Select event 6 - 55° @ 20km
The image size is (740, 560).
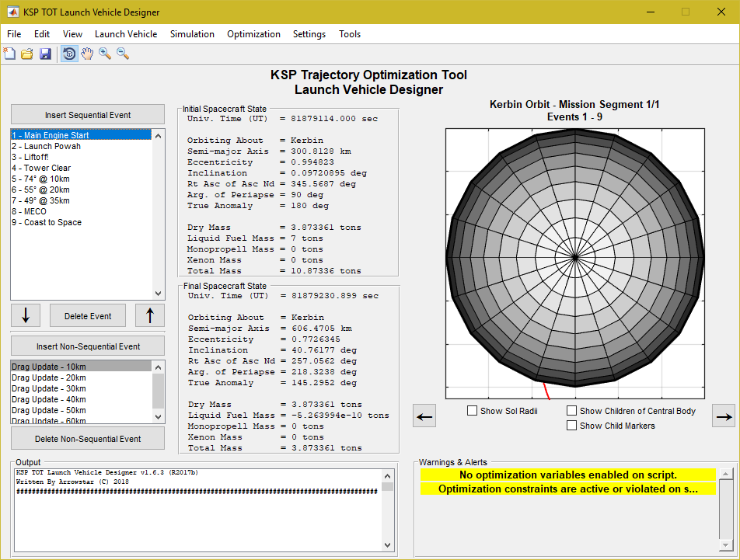[x=81, y=190]
